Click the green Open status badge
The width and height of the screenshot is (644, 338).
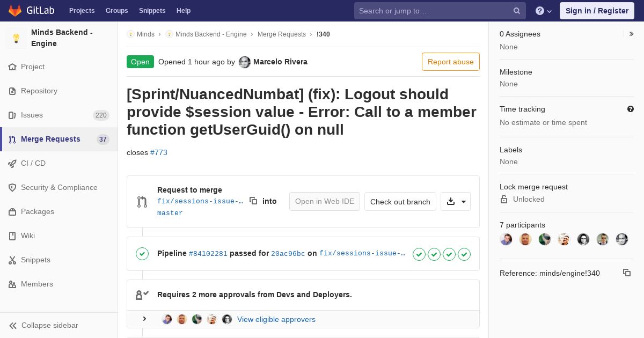(x=140, y=62)
